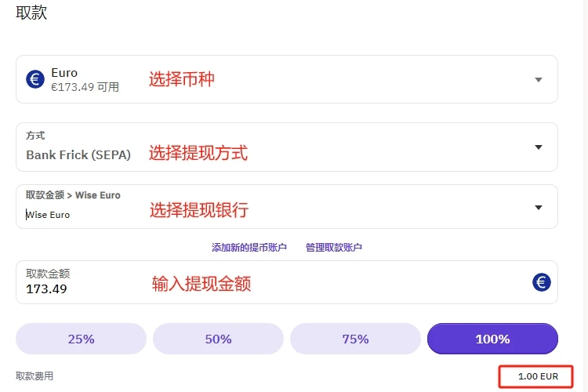Click the 取款 page heading
588x392 pixels.
(x=31, y=13)
